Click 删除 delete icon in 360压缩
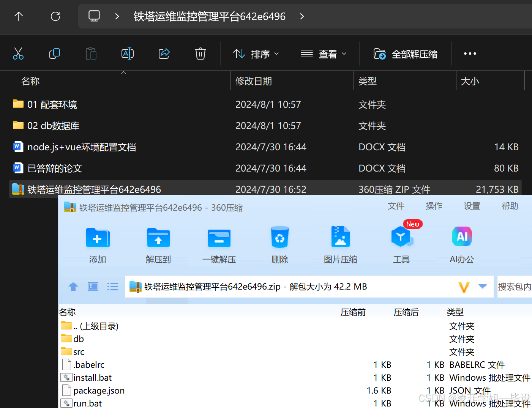 tap(280, 246)
